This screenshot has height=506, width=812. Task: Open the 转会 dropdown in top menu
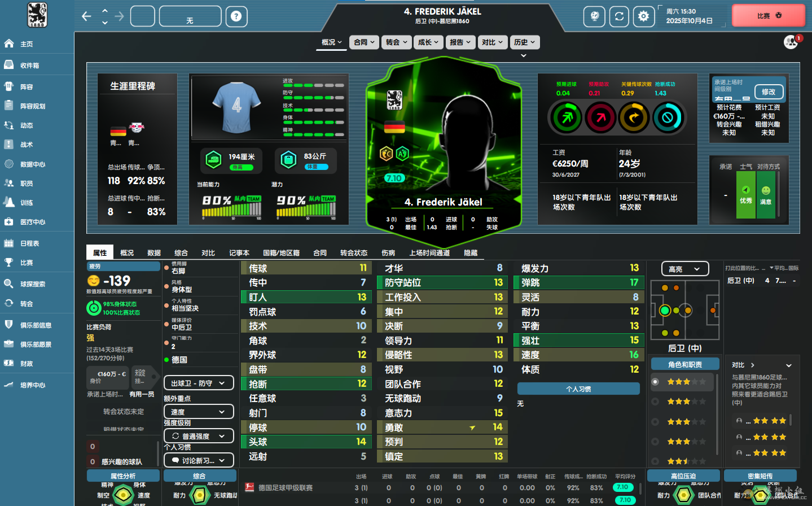pyautogui.click(x=397, y=42)
